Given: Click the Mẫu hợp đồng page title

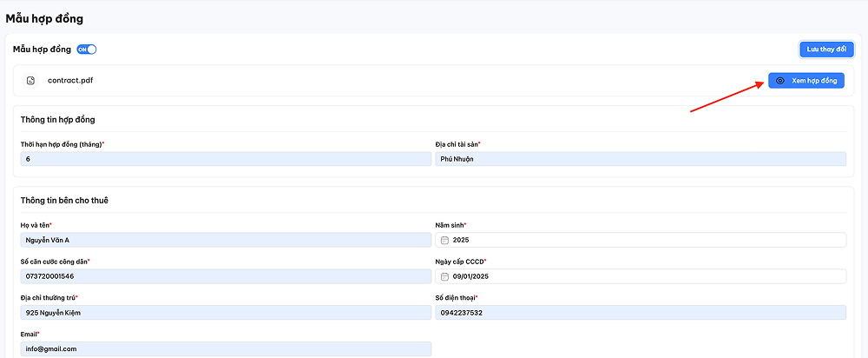Looking at the screenshot, I should (44, 19).
